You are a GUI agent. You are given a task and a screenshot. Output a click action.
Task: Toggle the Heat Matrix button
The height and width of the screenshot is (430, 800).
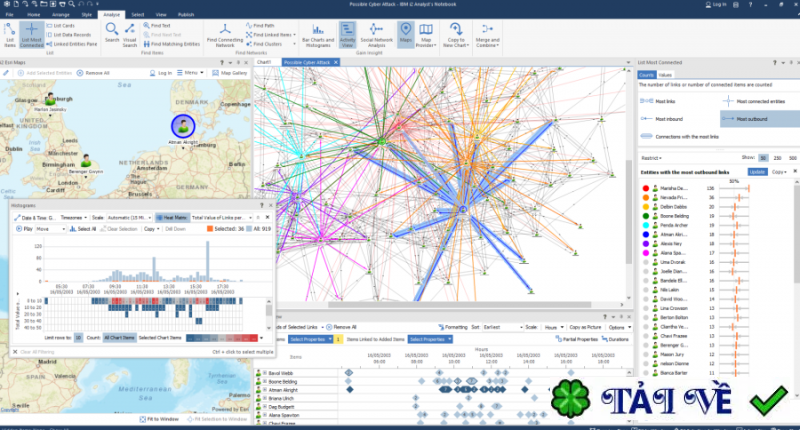click(172, 218)
